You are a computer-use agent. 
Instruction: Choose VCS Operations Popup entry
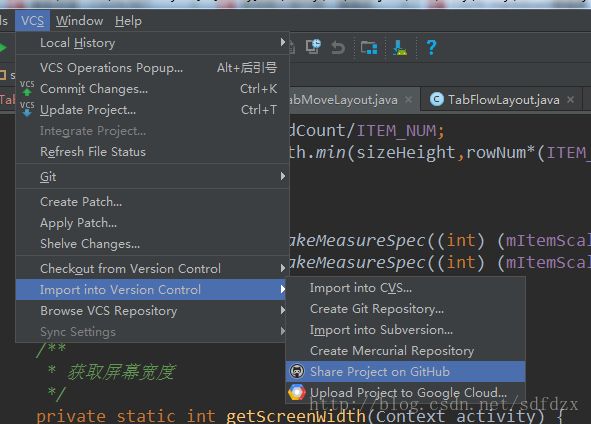pyautogui.click(x=152, y=68)
